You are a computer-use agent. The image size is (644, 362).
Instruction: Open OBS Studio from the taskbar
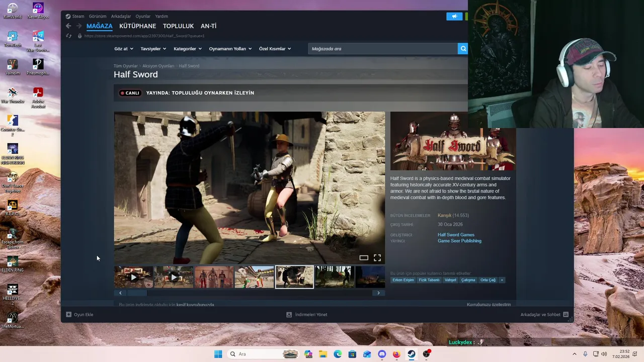[426, 354]
